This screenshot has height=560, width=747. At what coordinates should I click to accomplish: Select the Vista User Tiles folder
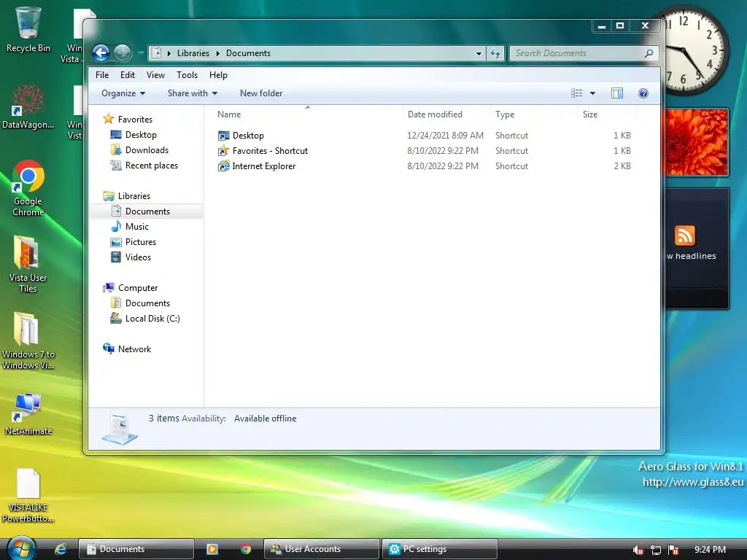[x=28, y=264]
